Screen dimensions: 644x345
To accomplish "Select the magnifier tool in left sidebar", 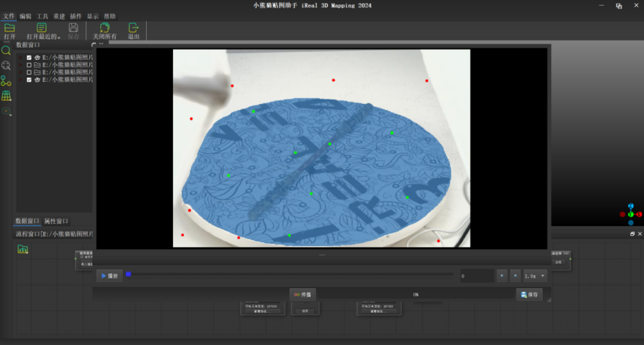I will (6, 50).
